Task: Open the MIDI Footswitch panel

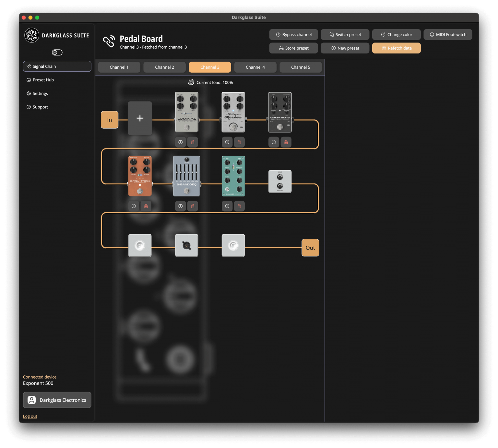Action: tap(448, 34)
